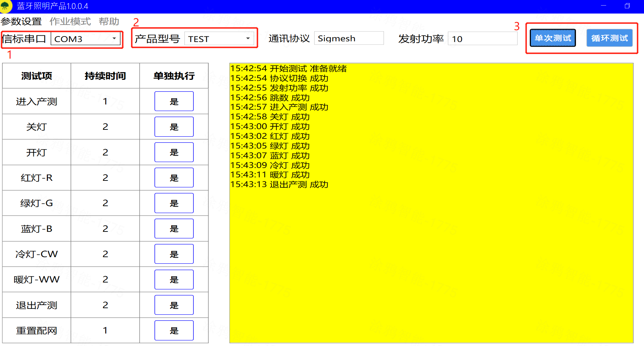The image size is (644, 346).
Task: Click log line 15:43:07 蓝灯 成功
Action: [270, 156]
